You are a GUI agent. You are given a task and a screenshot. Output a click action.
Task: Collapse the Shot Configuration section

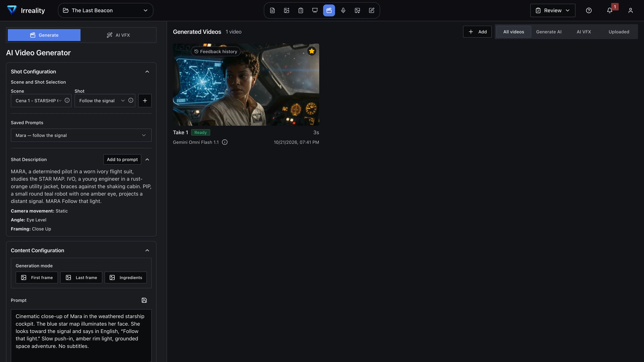pyautogui.click(x=147, y=72)
